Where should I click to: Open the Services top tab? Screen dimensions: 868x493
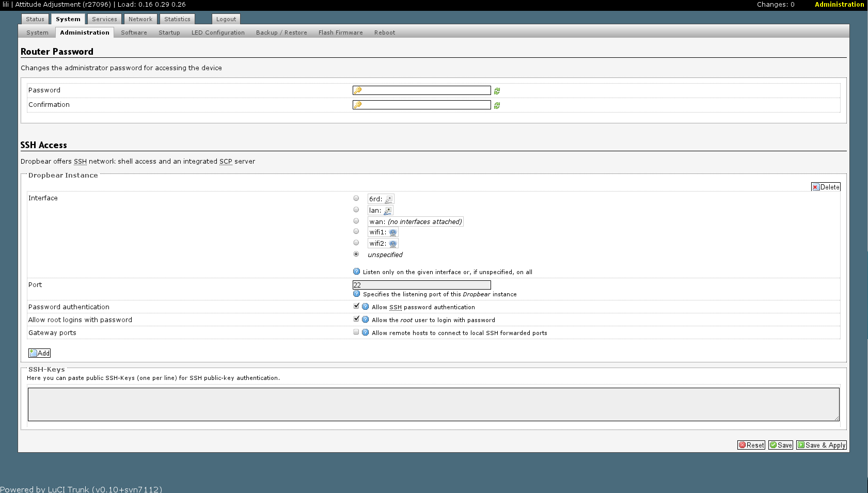tap(104, 19)
